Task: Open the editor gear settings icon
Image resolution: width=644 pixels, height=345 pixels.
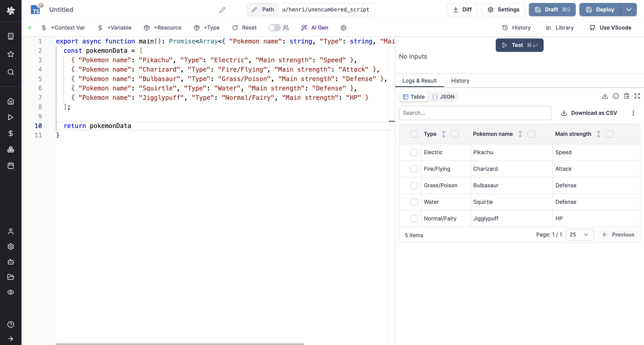Action: (343, 28)
